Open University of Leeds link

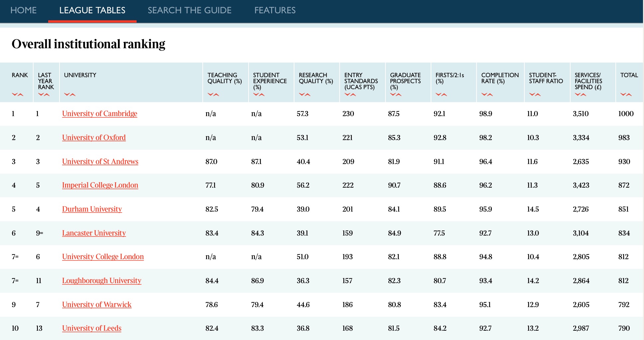[92, 328]
